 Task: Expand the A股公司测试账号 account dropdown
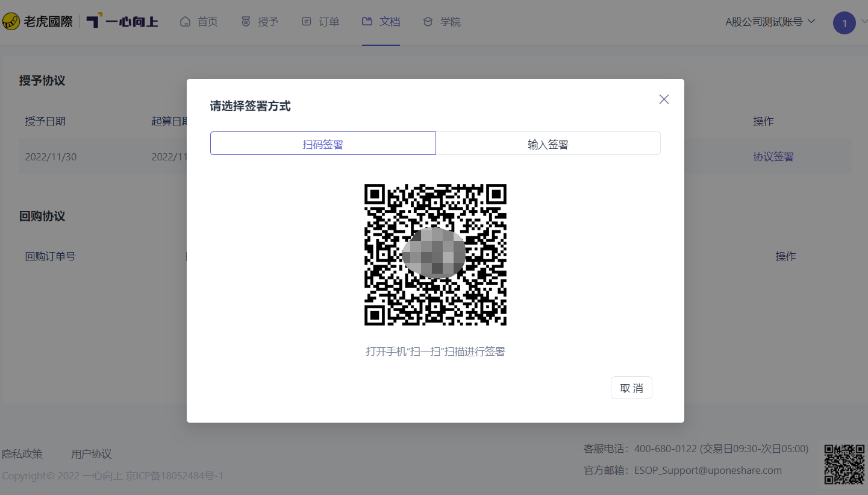coord(770,22)
